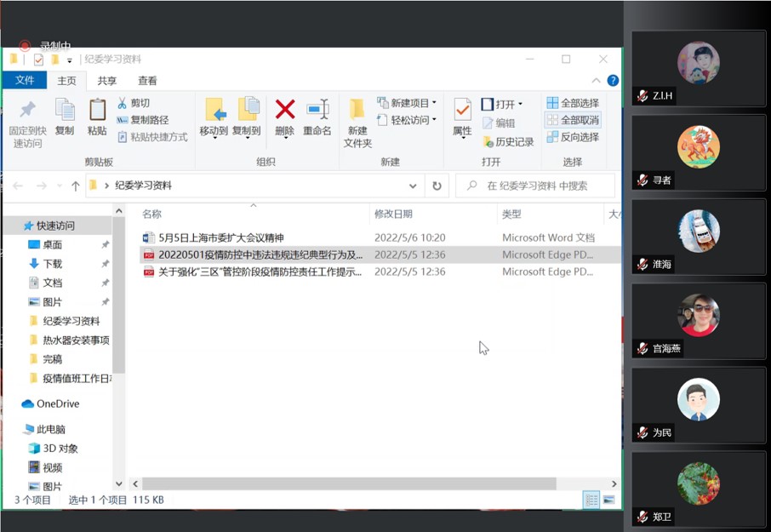Go up one folder level arrow

(x=75, y=186)
